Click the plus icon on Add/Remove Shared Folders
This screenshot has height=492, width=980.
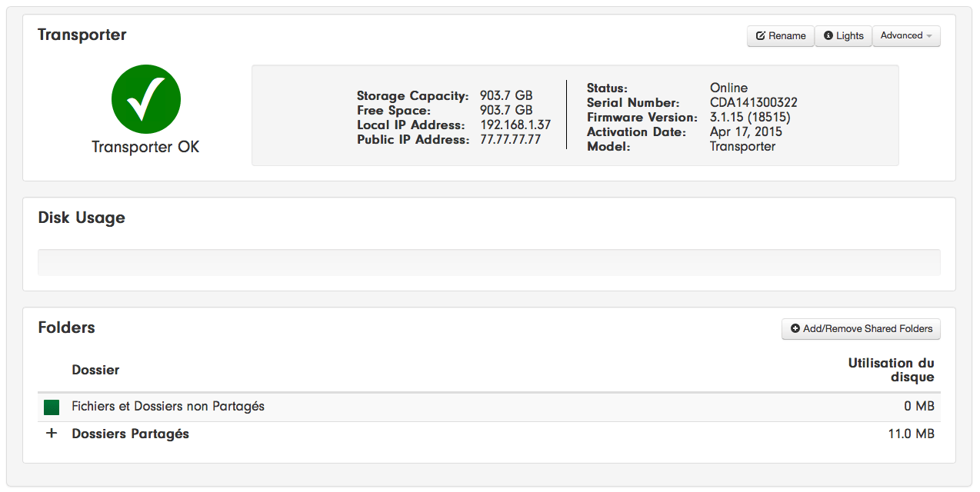tap(795, 329)
